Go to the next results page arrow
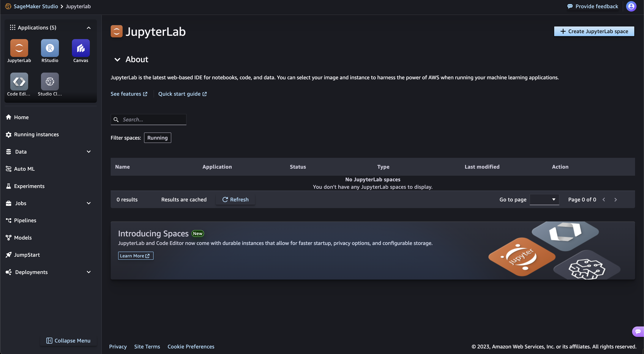 [x=615, y=200]
